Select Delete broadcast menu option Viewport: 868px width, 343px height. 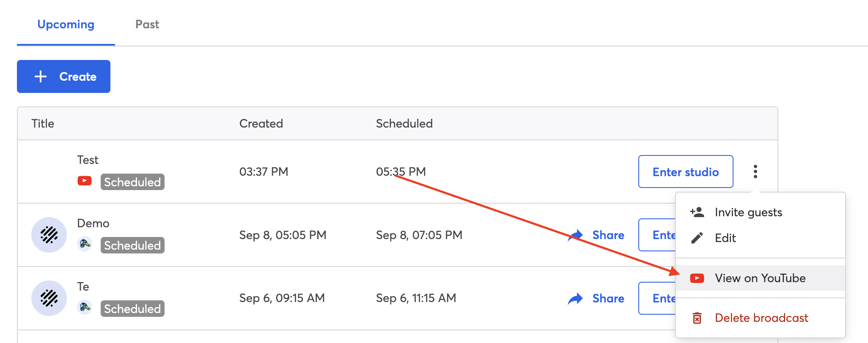pyautogui.click(x=761, y=318)
